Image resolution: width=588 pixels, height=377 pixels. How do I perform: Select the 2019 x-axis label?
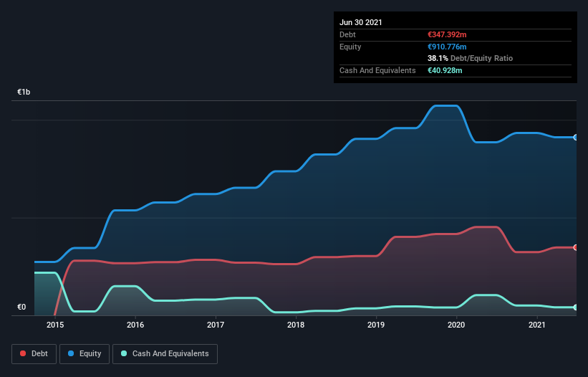[x=376, y=325]
